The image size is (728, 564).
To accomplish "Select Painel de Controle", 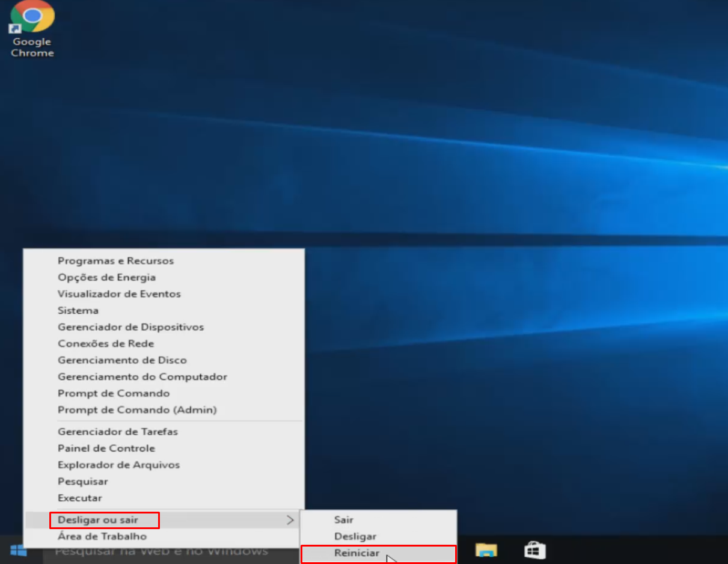I will click(x=164, y=448).
